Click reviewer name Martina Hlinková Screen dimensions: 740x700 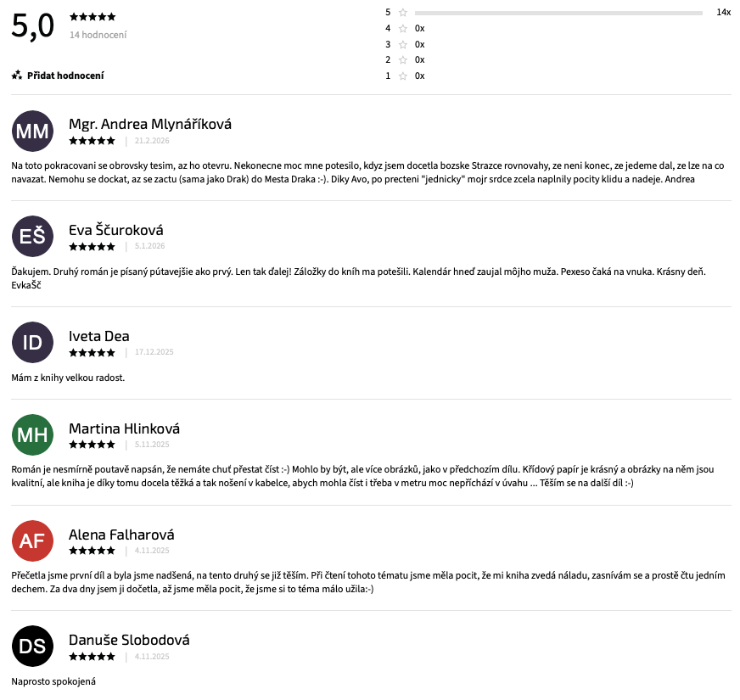pyautogui.click(x=124, y=428)
